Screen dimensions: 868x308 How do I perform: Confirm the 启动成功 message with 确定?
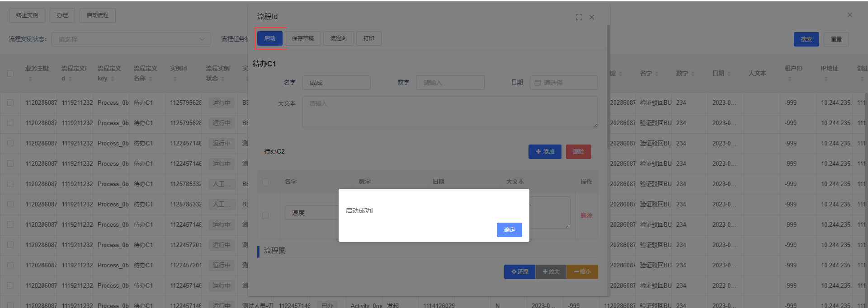pyautogui.click(x=509, y=230)
